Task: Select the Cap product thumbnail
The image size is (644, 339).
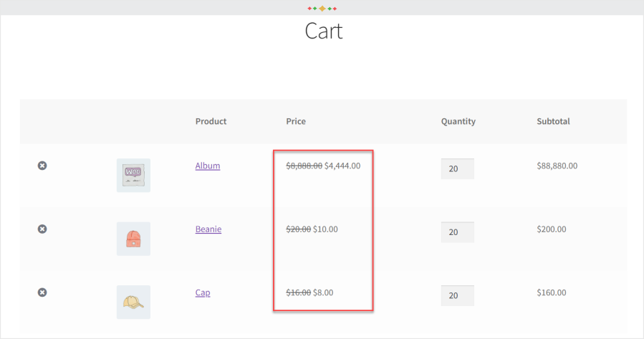Action: coord(133,302)
